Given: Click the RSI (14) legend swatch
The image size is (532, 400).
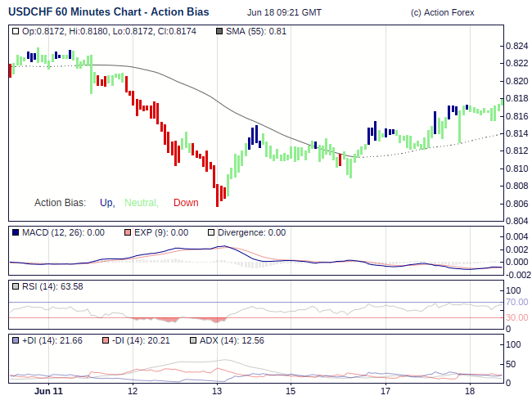Looking at the screenshot, I should 16,286.
